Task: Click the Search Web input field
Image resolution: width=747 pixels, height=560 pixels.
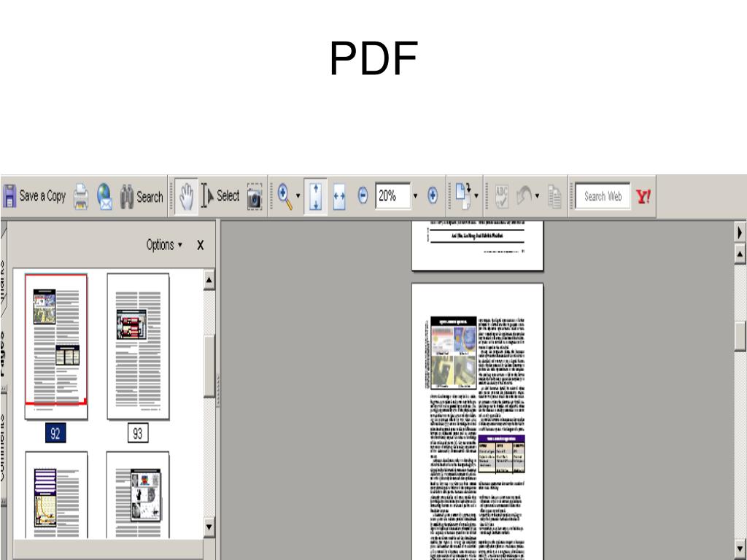Action: tap(603, 196)
